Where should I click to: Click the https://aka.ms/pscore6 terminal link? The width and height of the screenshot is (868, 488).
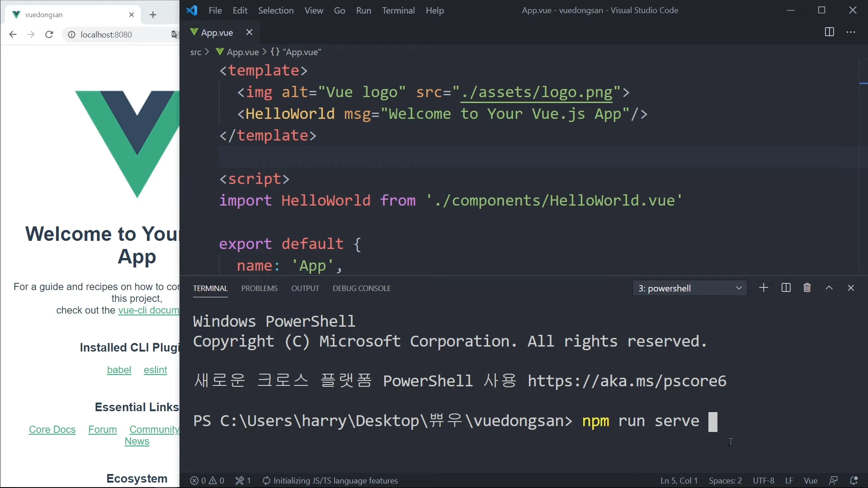click(627, 381)
